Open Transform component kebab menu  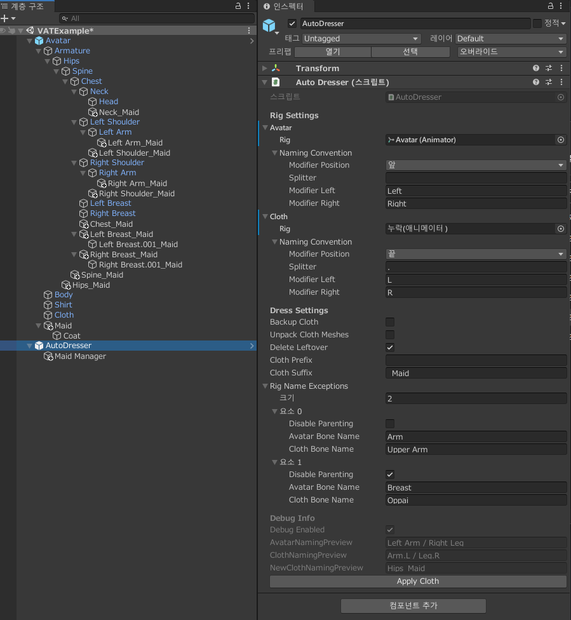pos(561,68)
